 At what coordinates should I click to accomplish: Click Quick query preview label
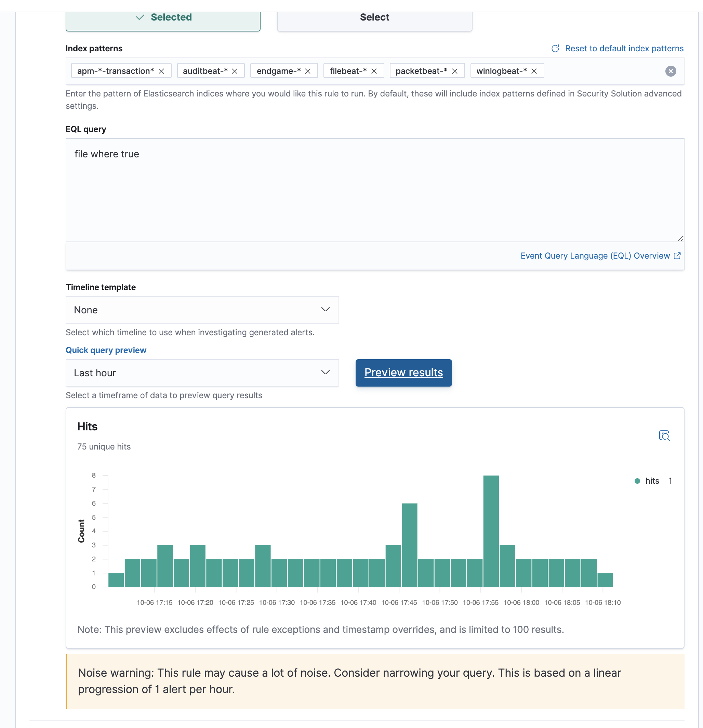[x=106, y=350]
